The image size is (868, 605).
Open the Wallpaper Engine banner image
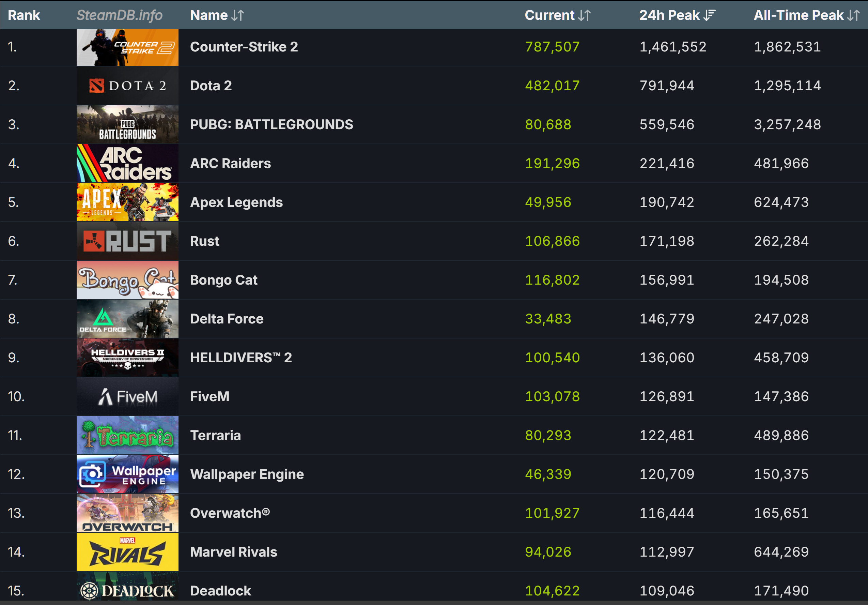tap(127, 474)
